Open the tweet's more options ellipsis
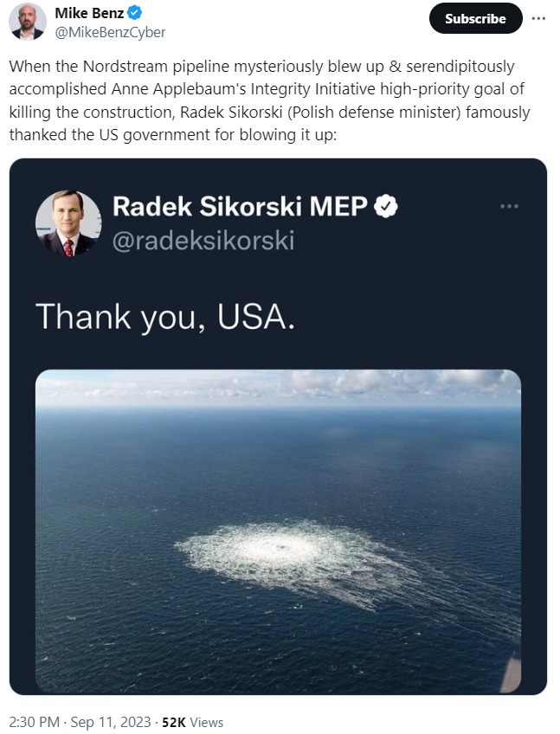The height and width of the screenshot is (734, 560). pyautogui.click(x=538, y=18)
